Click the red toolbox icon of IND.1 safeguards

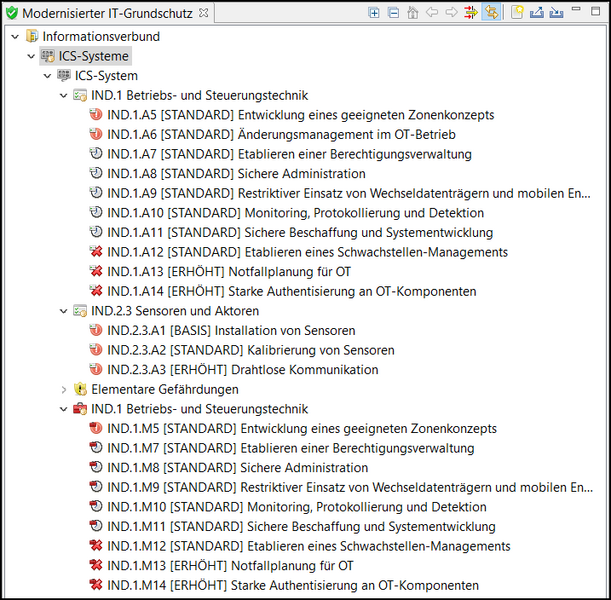(80, 409)
